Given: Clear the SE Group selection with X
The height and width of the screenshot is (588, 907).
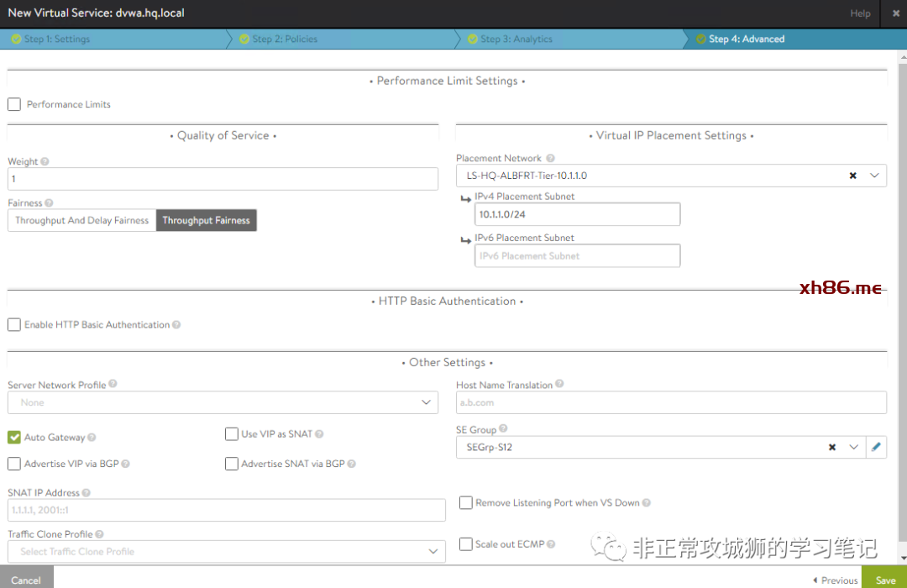Looking at the screenshot, I should coord(832,448).
